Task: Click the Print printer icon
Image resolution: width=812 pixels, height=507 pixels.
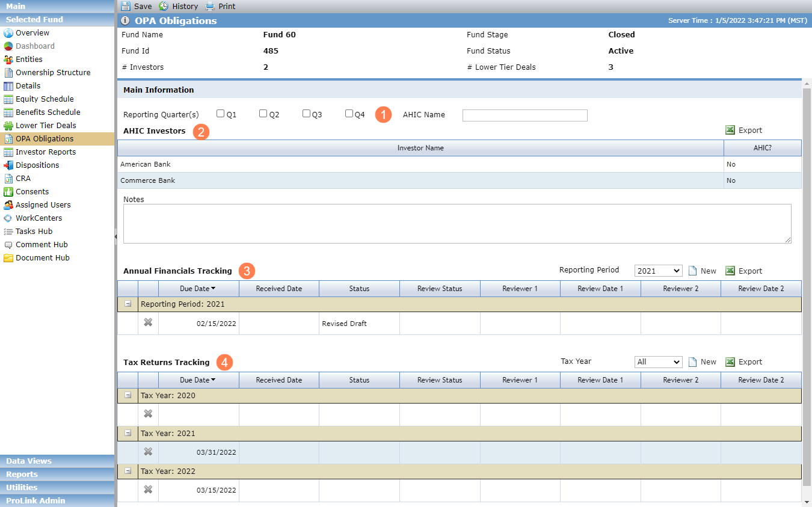Action: pyautogui.click(x=210, y=6)
